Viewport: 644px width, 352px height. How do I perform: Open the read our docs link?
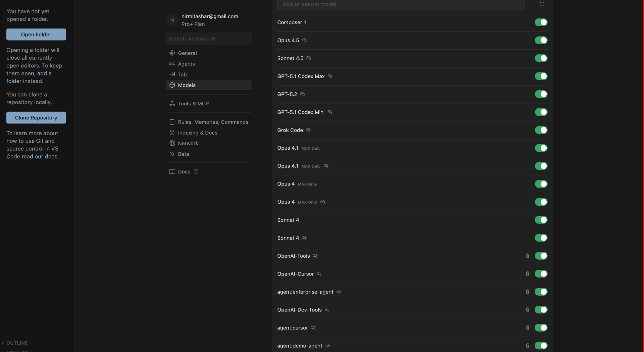coord(40,156)
